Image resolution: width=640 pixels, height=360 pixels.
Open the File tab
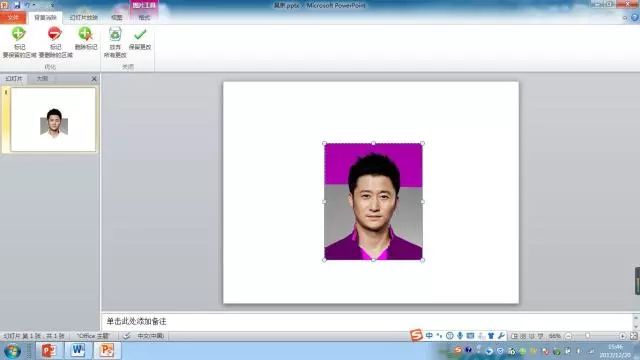[x=13, y=18]
